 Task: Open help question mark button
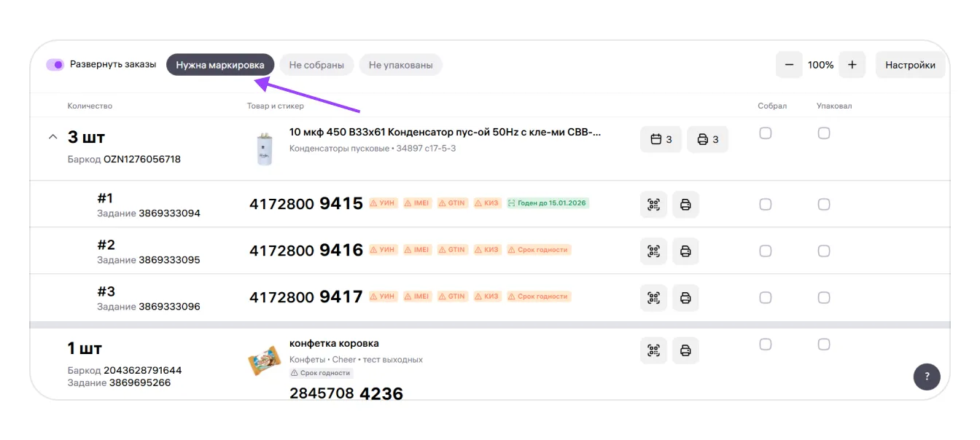pyautogui.click(x=927, y=377)
